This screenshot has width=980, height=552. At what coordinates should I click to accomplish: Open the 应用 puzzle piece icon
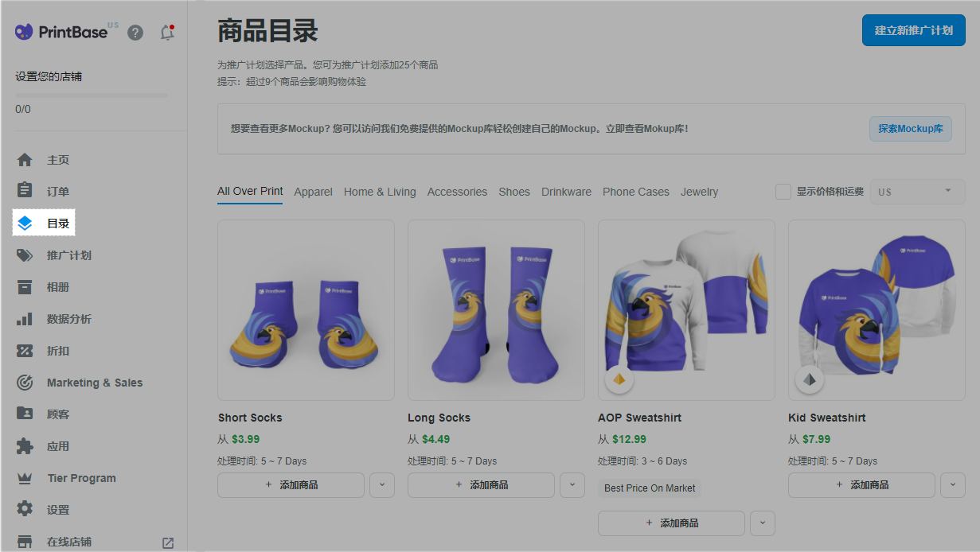tap(25, 446)
